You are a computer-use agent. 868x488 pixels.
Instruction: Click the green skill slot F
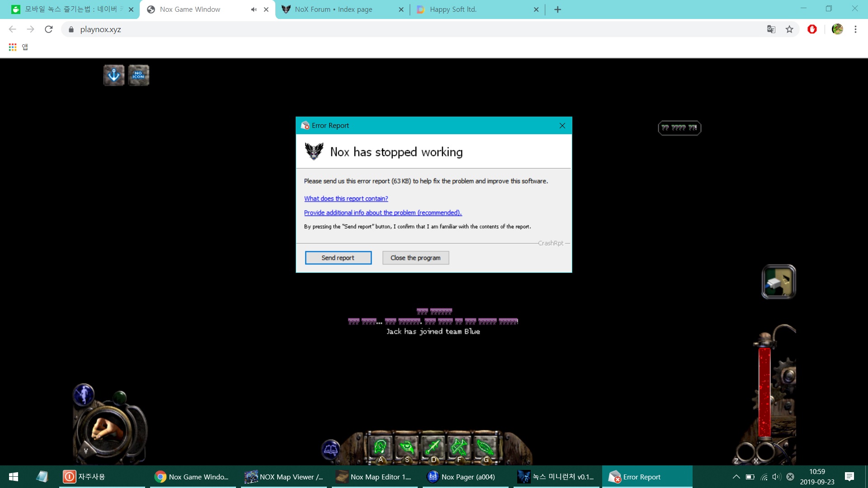tap(459, 447)
